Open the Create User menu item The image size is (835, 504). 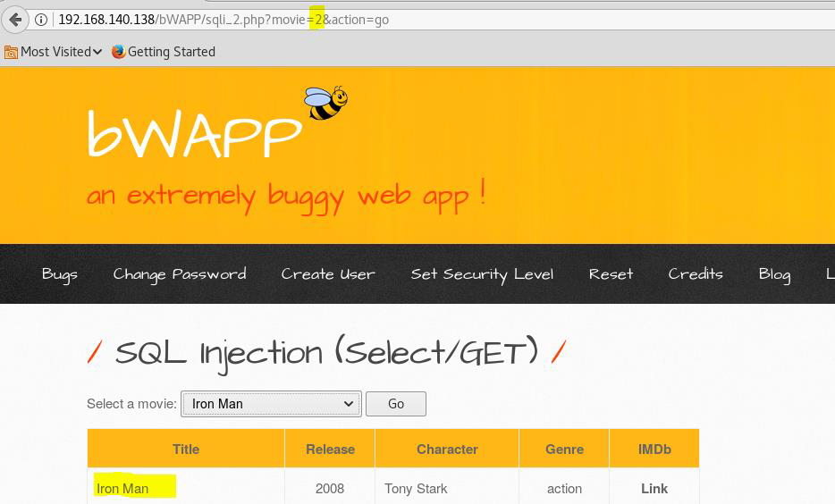pos(328,274)
